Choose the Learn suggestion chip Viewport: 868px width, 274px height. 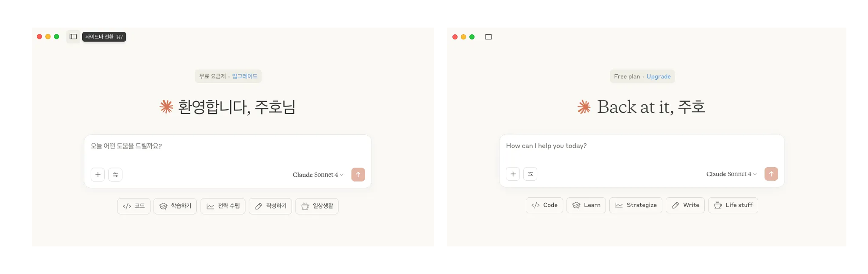(x=586, y=205)
